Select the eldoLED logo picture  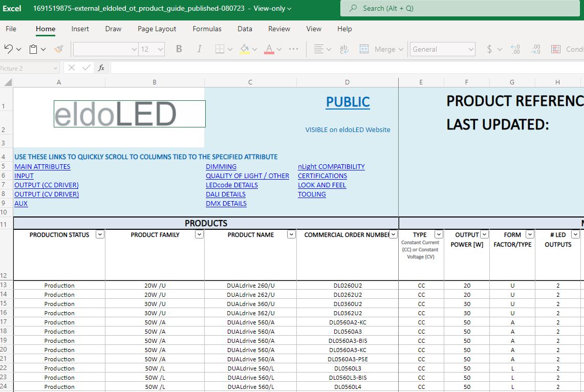coord(129,114)
